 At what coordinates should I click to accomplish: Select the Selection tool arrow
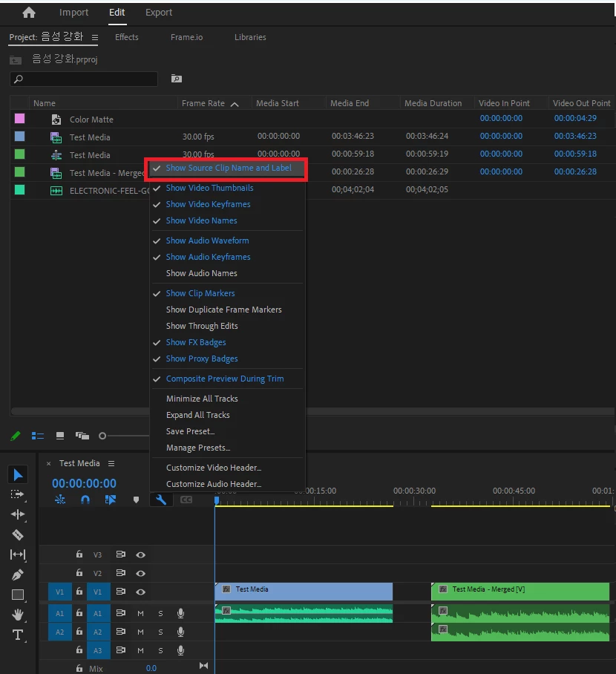pyautogui.click(x=18, y=475)
